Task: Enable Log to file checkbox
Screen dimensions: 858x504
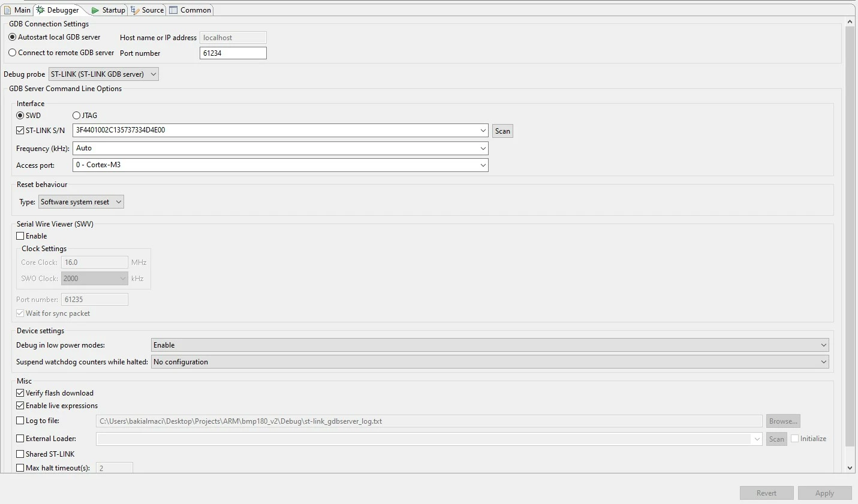Action: pyautogui.click(x=20, y=421)
